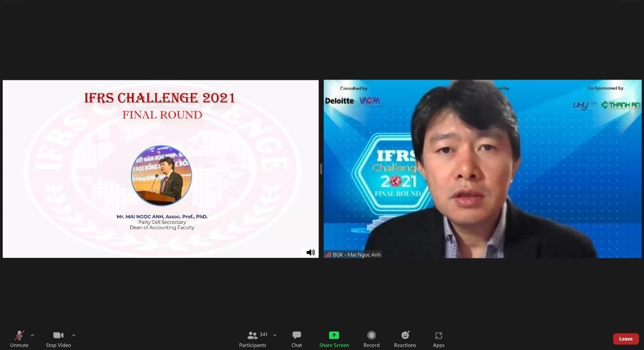Open the Chat panel
This screenshot has width=644, height=350.
(x=296, y=338)
